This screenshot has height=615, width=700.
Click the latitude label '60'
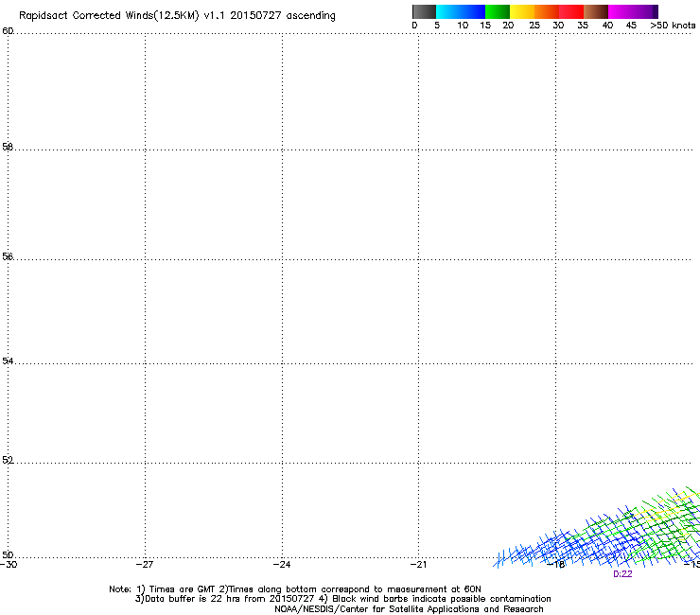coord(8,31)
